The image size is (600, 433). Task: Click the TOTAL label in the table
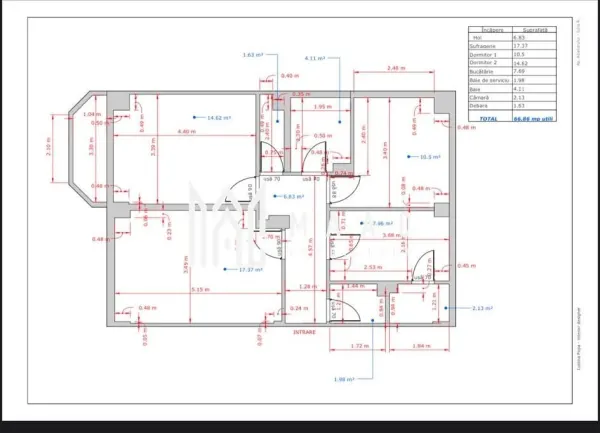pyautogui.click(x=489, y=119)
